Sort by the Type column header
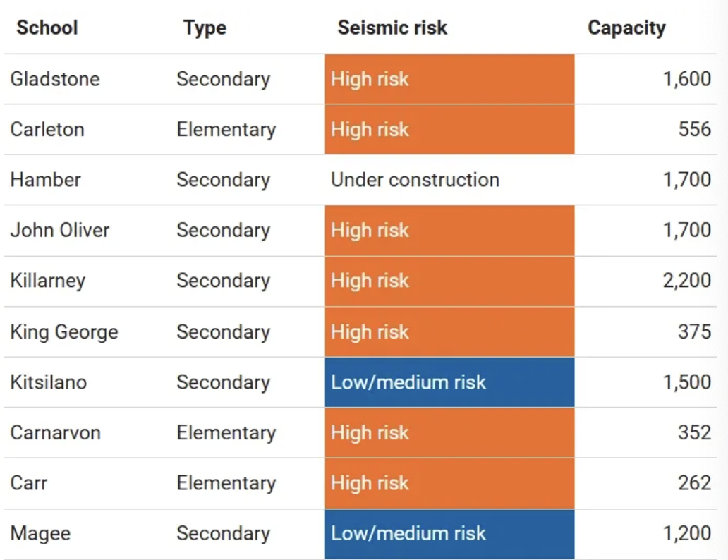728x560 pixels. [x=205, y=28]
